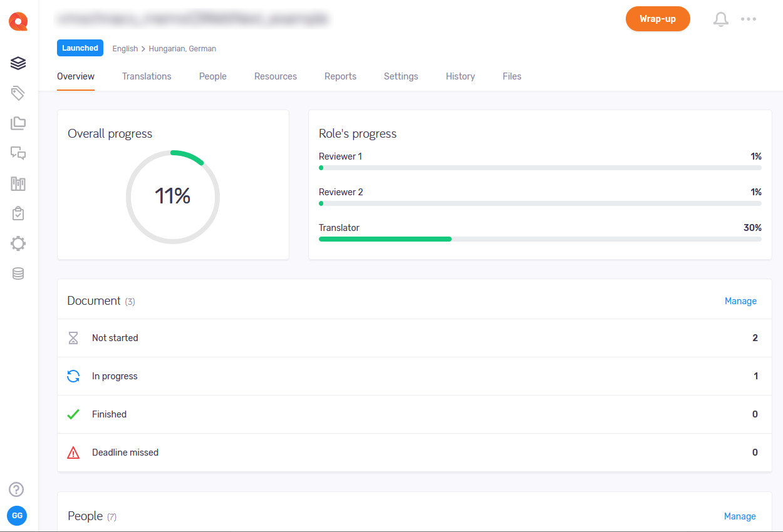783x532 pixels.
Task: Click Manage link in People section
Action: click(x=740, y=516)
